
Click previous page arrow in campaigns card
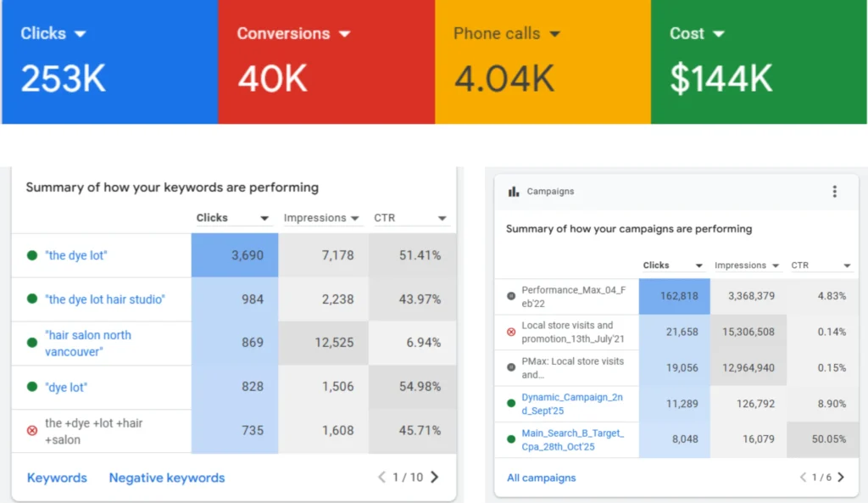pyautogui.click(x=804, y=478)
